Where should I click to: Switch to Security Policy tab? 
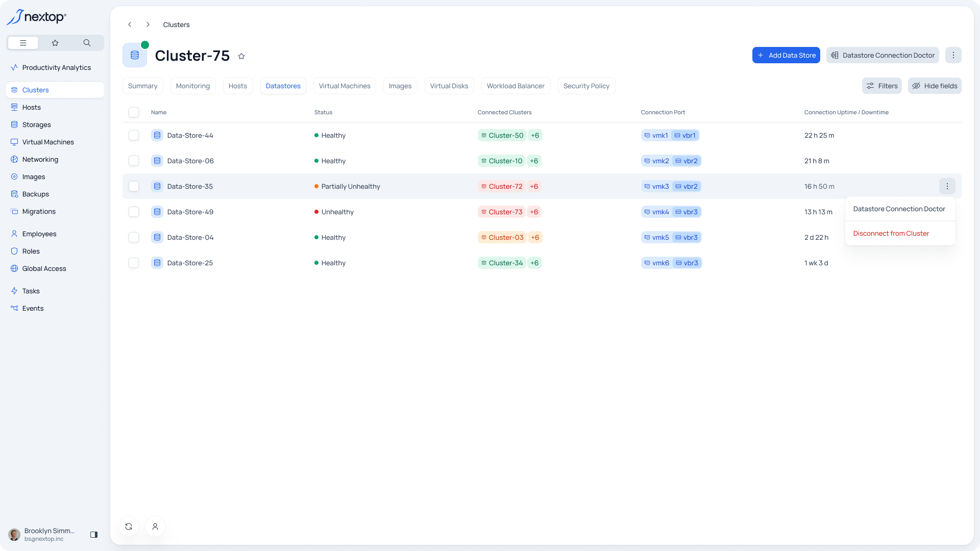point(586,86)
